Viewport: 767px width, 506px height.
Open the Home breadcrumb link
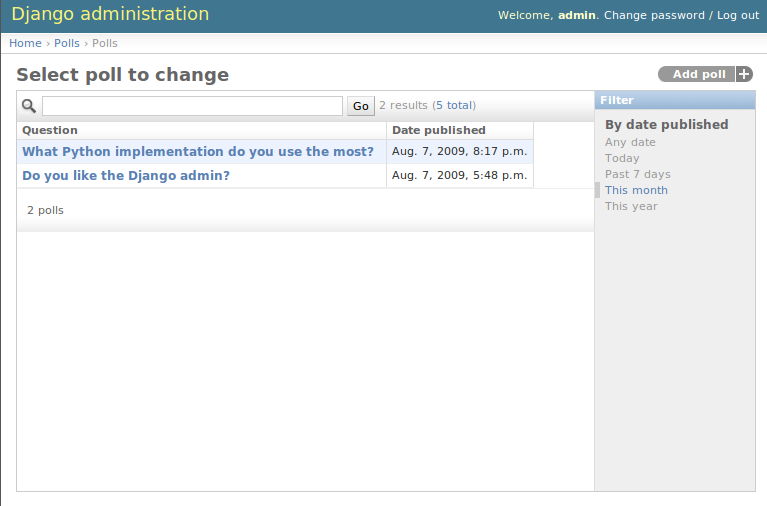coord(25,43)
